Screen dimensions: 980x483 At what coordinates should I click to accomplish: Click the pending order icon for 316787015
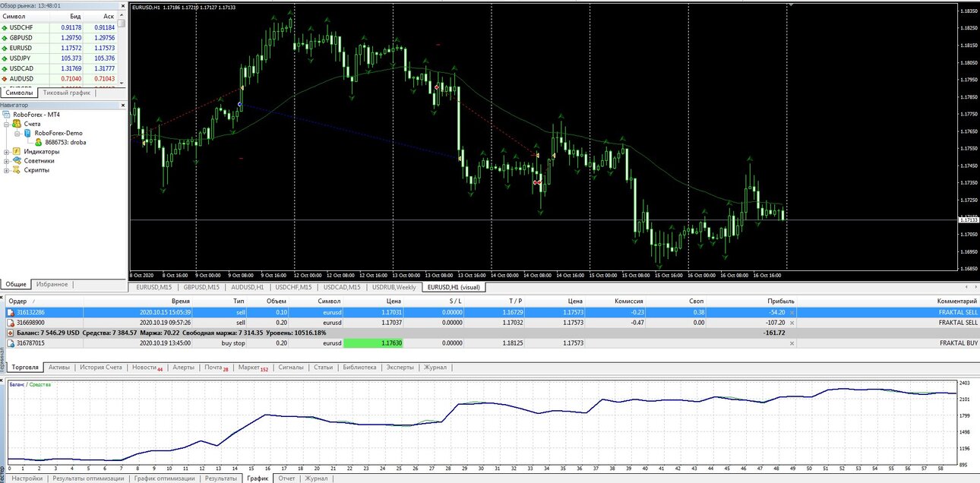11,343
